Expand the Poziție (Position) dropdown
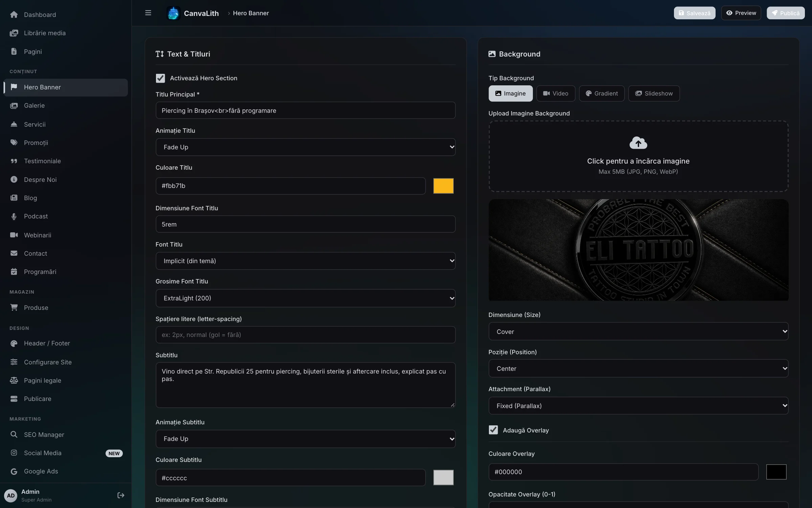 click(x=638, y=368)
